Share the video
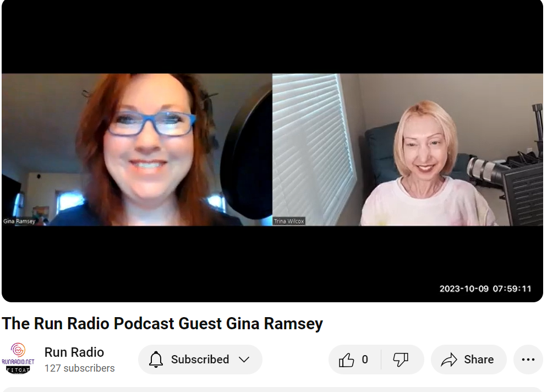 point(468,360)
